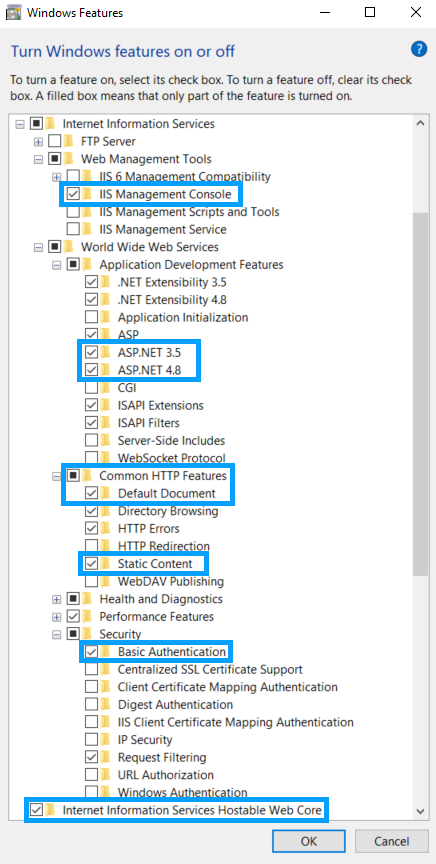Screen dimensions: 436x864
Task: Select the Application Development Features folder icon
Action: [x=87, y=264]
